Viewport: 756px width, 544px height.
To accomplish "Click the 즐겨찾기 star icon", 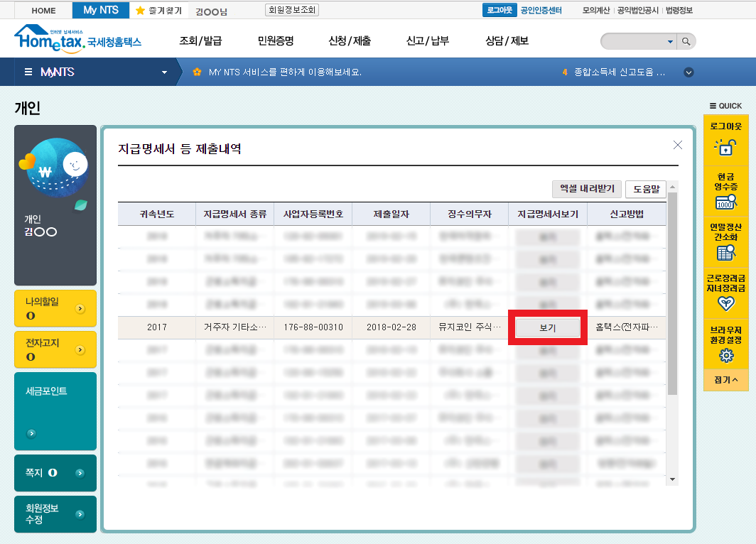I will click(x=140, y=11).
